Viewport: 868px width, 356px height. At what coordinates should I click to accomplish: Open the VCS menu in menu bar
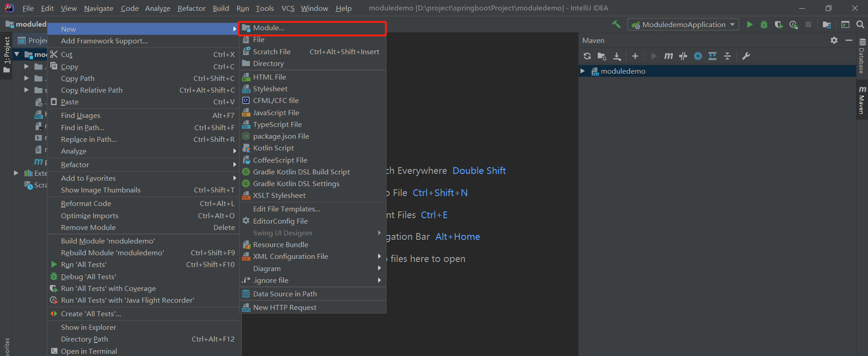click(x=288, y=8)
